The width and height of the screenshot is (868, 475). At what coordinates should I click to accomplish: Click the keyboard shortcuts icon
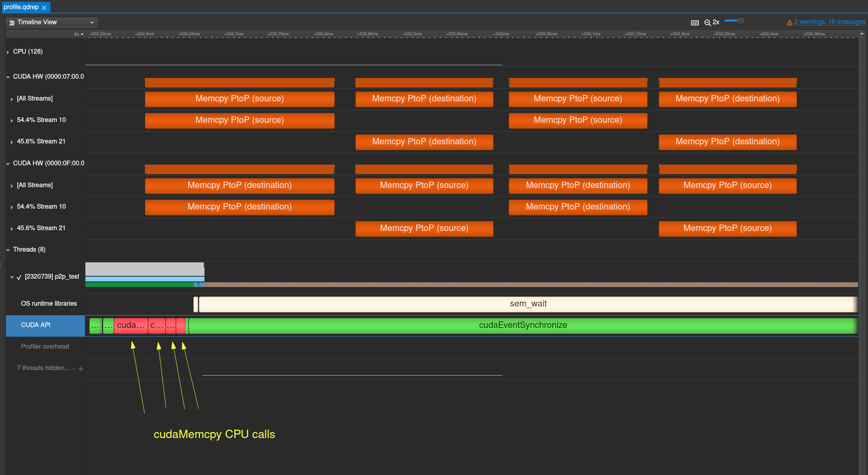click(695, 23)
